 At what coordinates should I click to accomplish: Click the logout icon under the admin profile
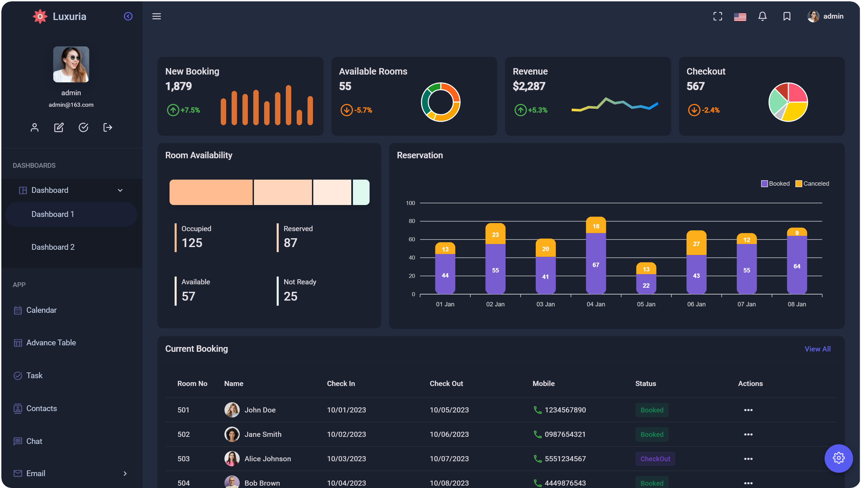107,127
